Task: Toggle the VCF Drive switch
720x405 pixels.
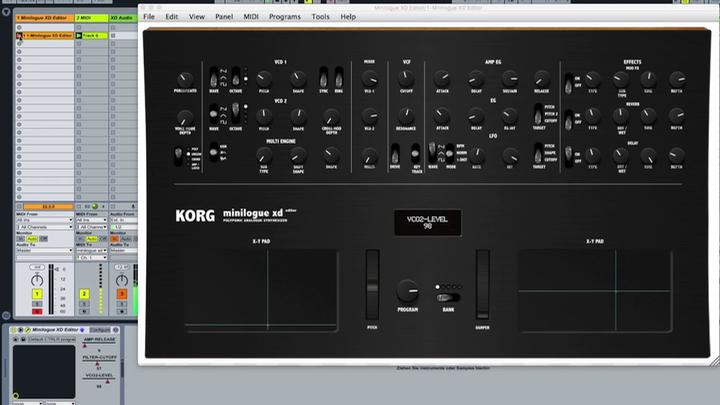Action: (395, 154)
